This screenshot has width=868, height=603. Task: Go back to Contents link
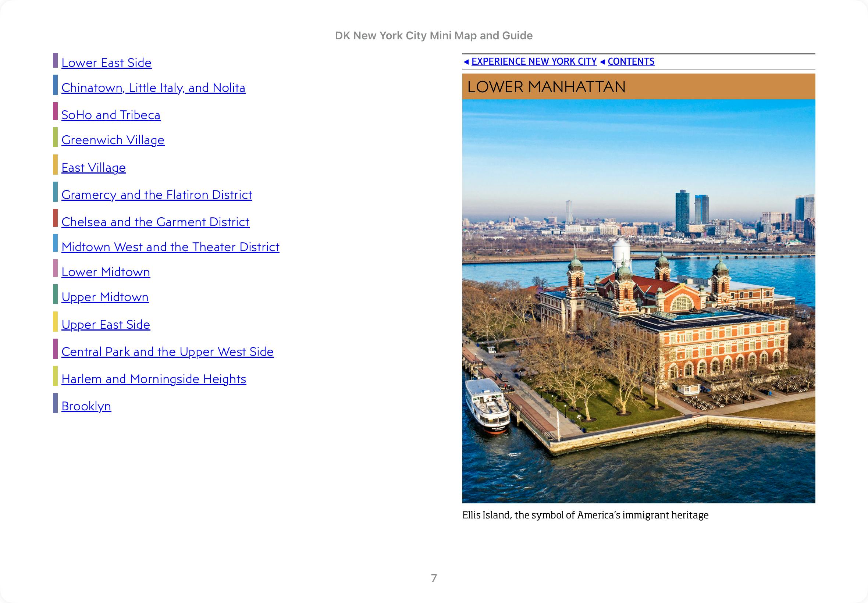(631, 61)
